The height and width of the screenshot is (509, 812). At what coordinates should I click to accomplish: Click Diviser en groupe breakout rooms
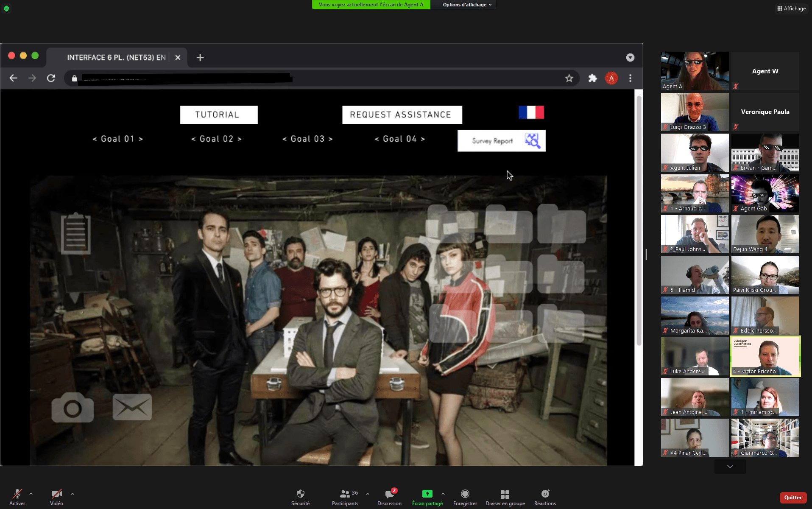tap(505, 497)
